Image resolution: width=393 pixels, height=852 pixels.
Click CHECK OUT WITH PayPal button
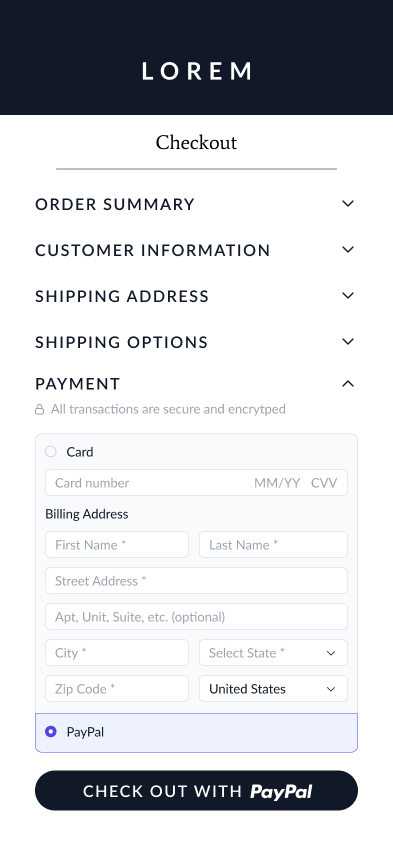click(x=196, y=791)
